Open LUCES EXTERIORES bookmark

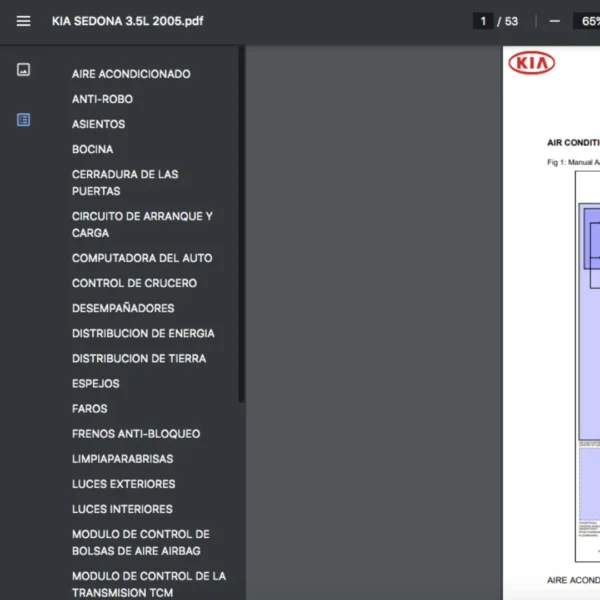(x=123, y=484)
